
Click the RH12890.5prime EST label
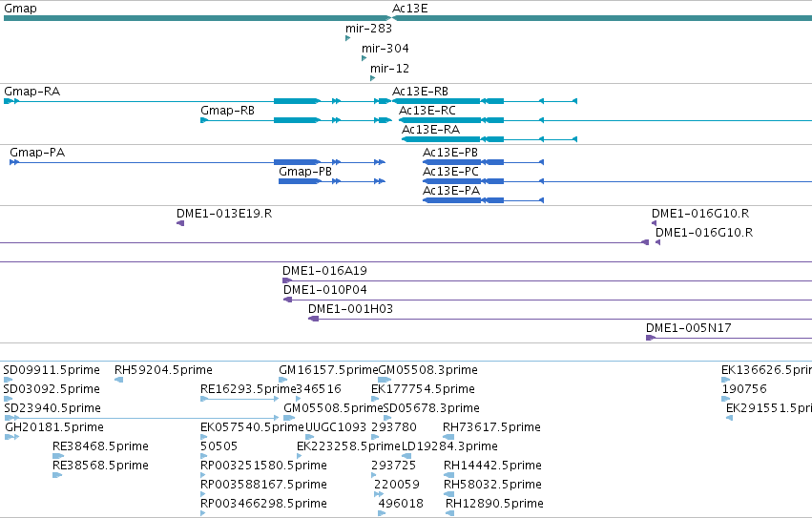click(x=494, y=504)
